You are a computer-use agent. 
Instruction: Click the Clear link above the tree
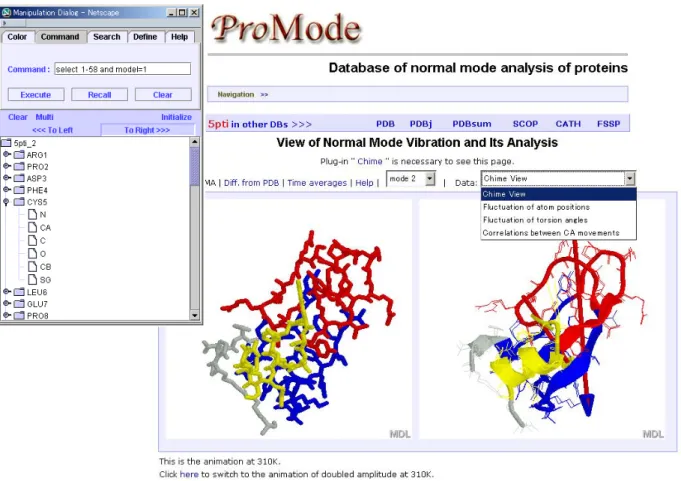pos(18,117)
